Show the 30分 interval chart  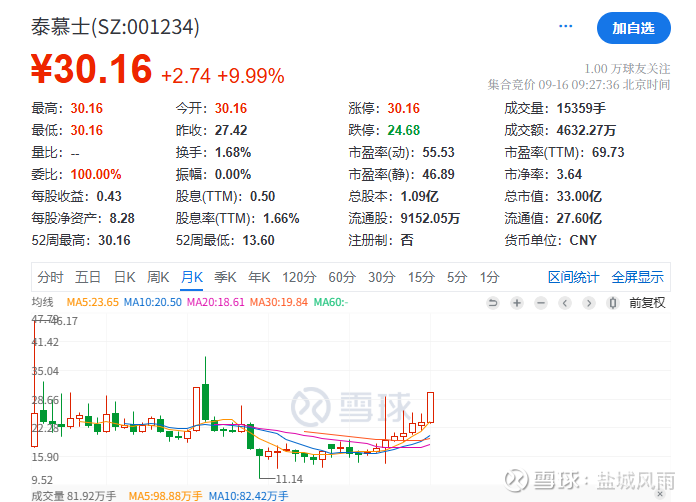click(382, 277)
